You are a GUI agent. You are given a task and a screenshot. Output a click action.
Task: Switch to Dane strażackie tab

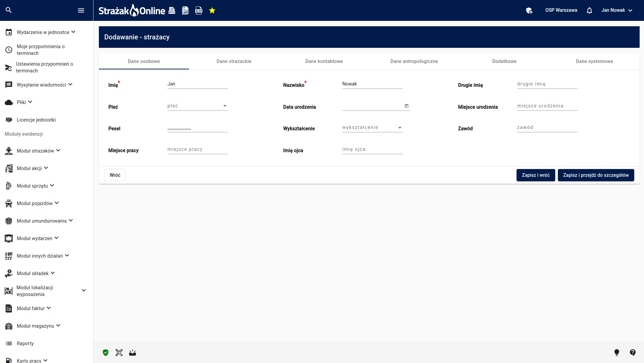(x=234, y=61)
